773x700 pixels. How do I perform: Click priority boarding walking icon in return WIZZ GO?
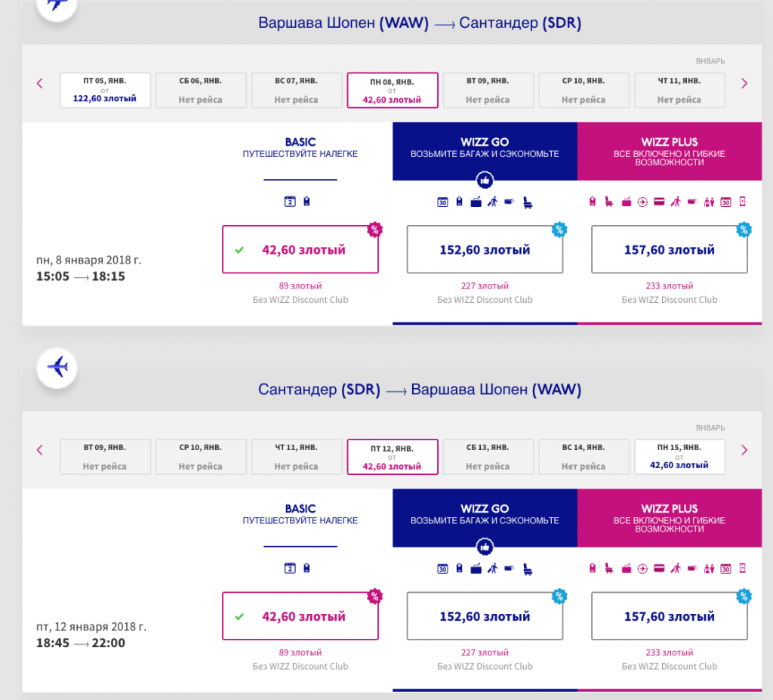tap(493, 569)
